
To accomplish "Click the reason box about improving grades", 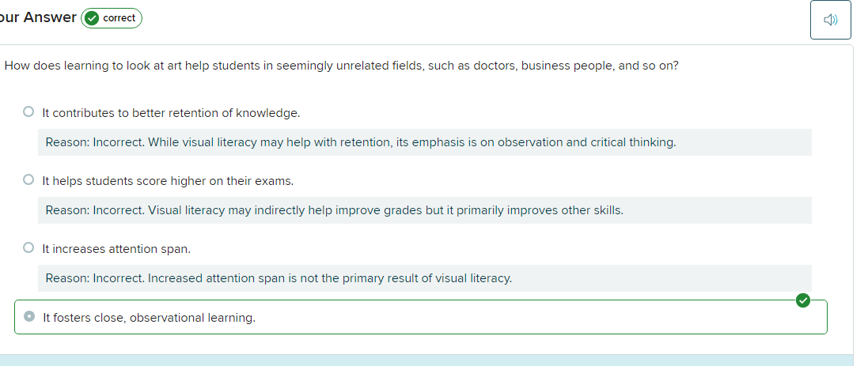I will [424, 210].
